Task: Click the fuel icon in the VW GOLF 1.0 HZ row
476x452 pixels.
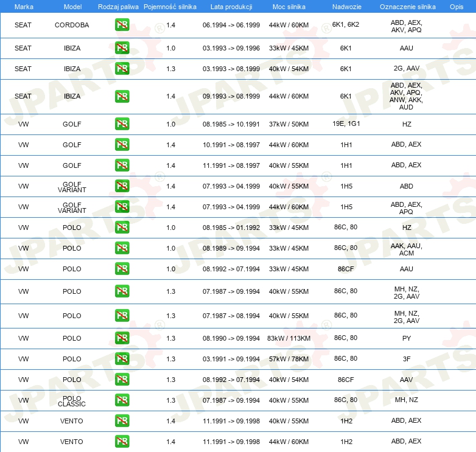Action: point(122,123)
